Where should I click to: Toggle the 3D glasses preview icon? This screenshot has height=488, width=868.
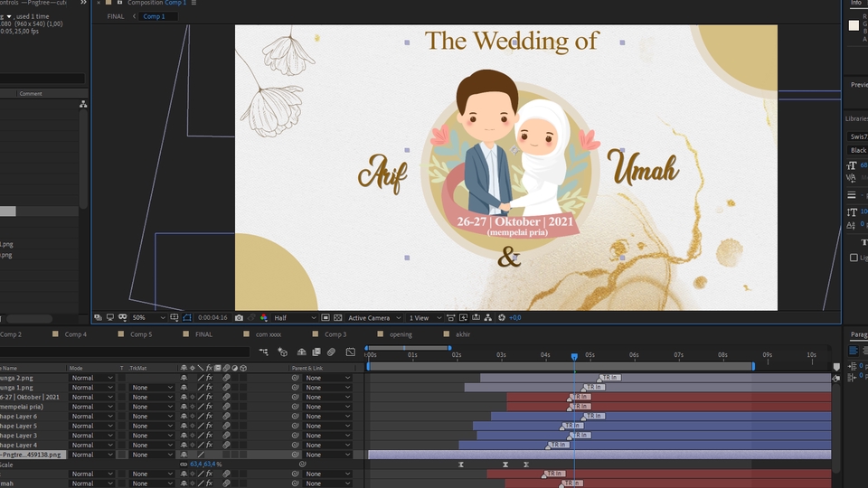point(123,317)
